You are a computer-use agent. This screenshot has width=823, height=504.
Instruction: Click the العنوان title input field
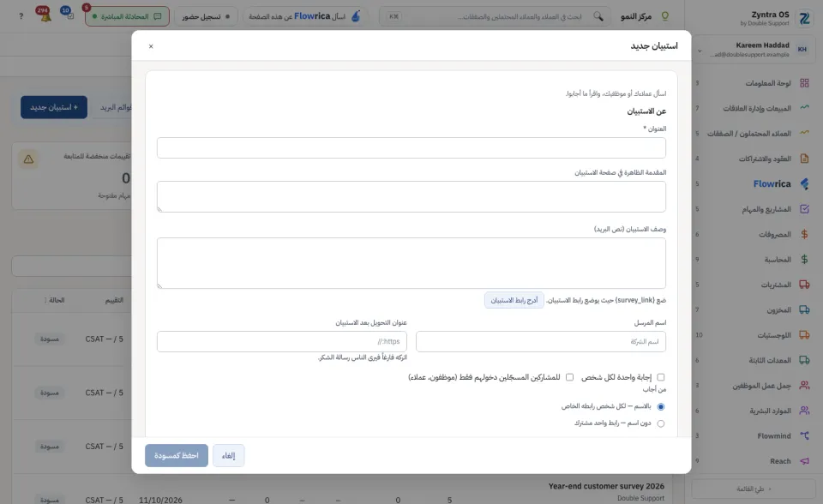tap(411, 148)
